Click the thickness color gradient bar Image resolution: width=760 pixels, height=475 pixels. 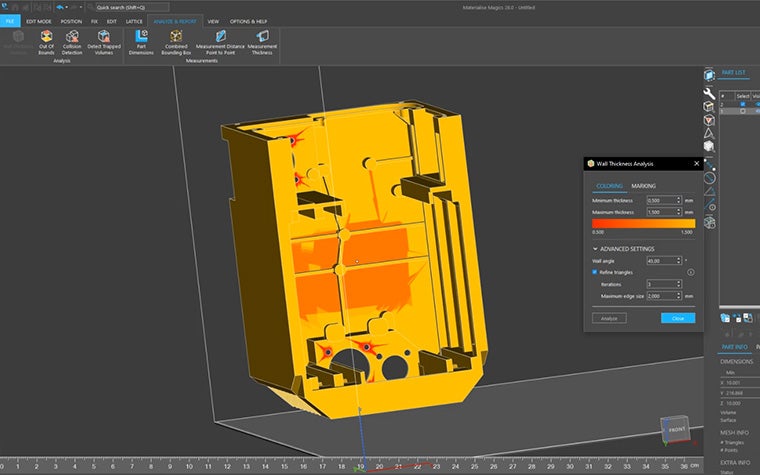642,224
